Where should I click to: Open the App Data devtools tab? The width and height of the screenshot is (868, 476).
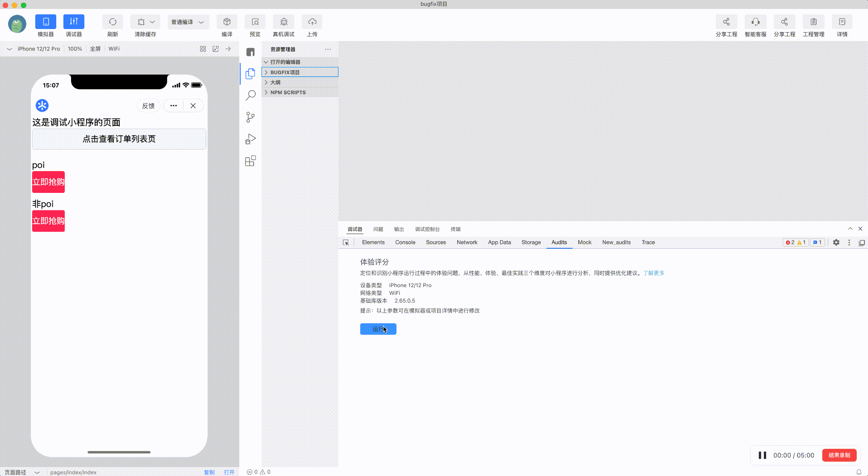499,242
